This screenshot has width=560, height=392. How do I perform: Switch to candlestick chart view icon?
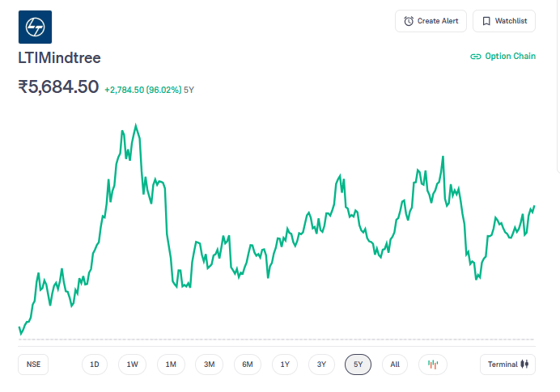433,365
